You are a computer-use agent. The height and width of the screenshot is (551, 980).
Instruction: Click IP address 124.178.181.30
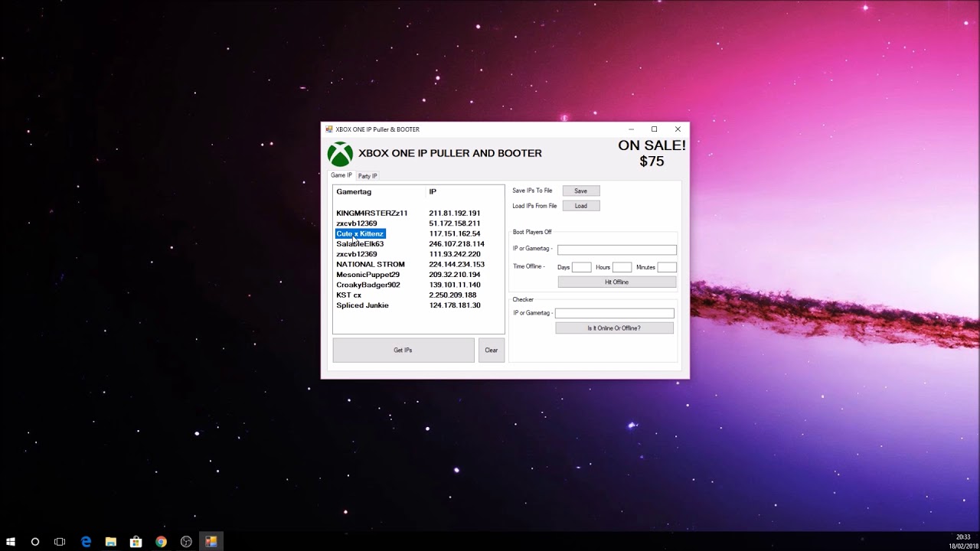tap(455, 305)
